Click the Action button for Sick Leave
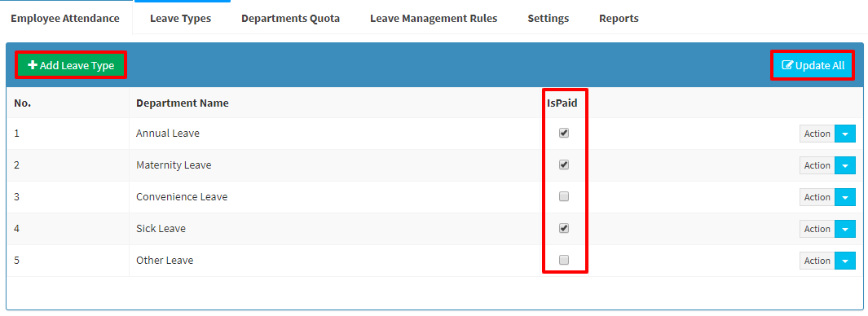This screenshot has height=316, width=868. 817,229
